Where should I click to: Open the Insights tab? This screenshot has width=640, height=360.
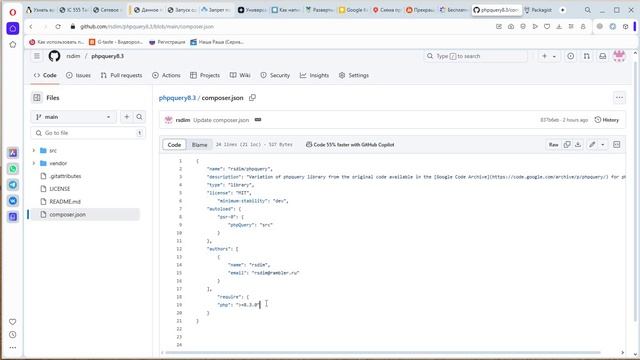314,75
